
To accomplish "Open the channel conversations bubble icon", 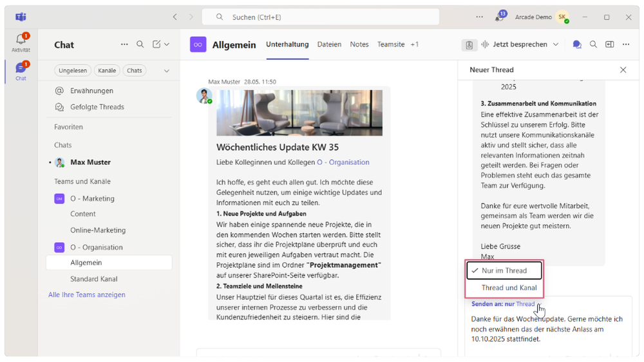I will click(x=576, y=44).
